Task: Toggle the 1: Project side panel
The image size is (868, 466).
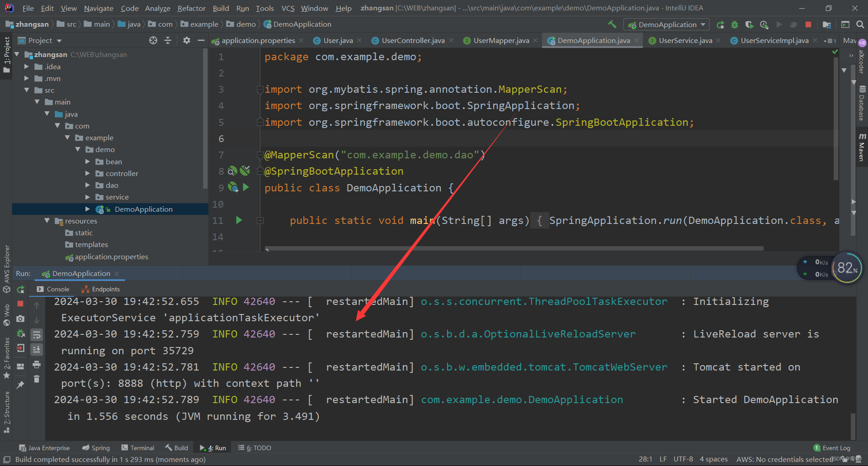Action: click(x=6, y=55)
